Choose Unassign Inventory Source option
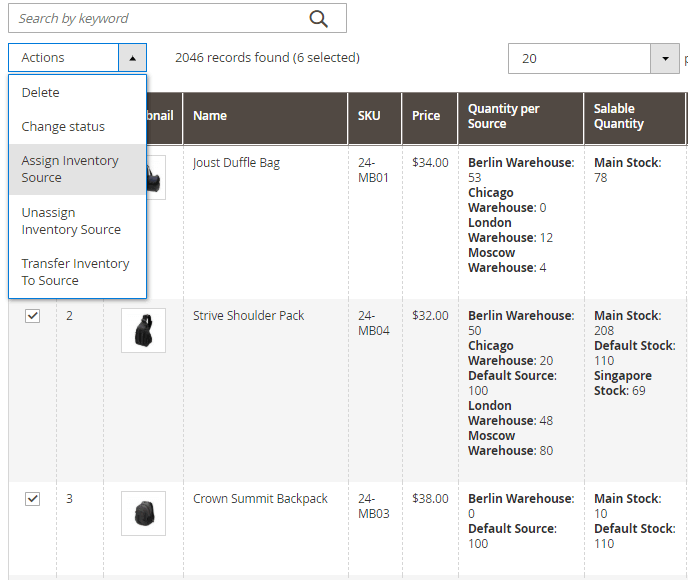The height and width of the screenshot is (580, 688). click(x=71, y=221)
